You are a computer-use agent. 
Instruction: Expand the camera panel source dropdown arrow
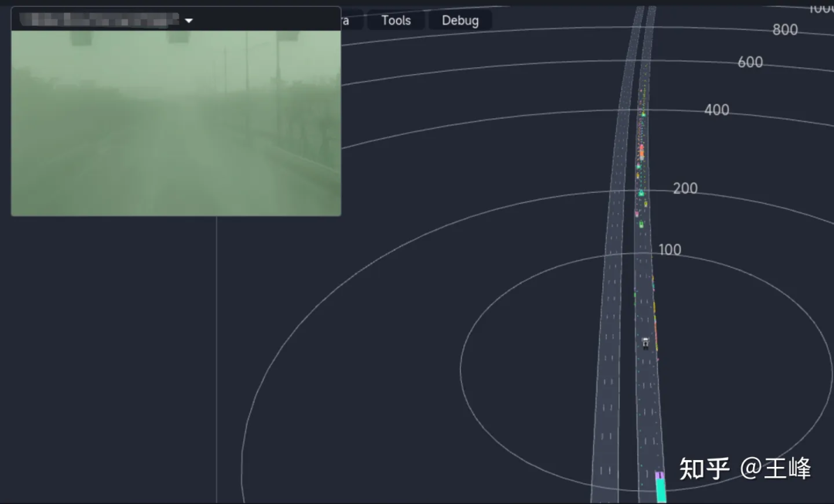[x=189, y=20]
